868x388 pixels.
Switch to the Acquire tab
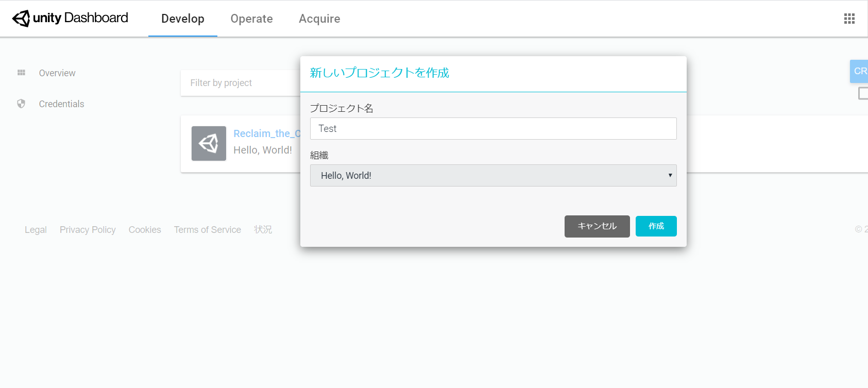(319, 19)
